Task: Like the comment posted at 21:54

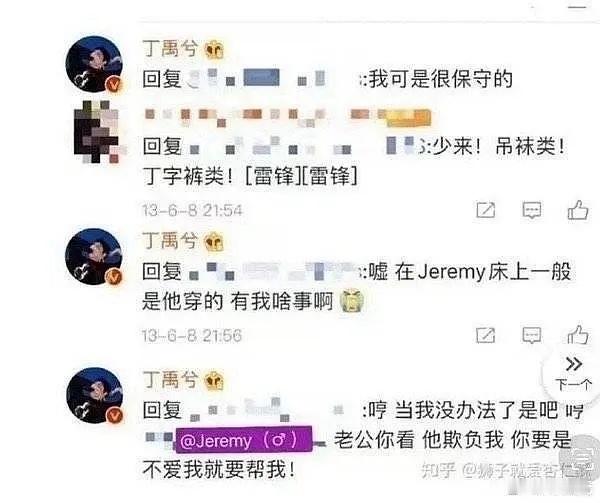Action: click(x=578, y=210)
